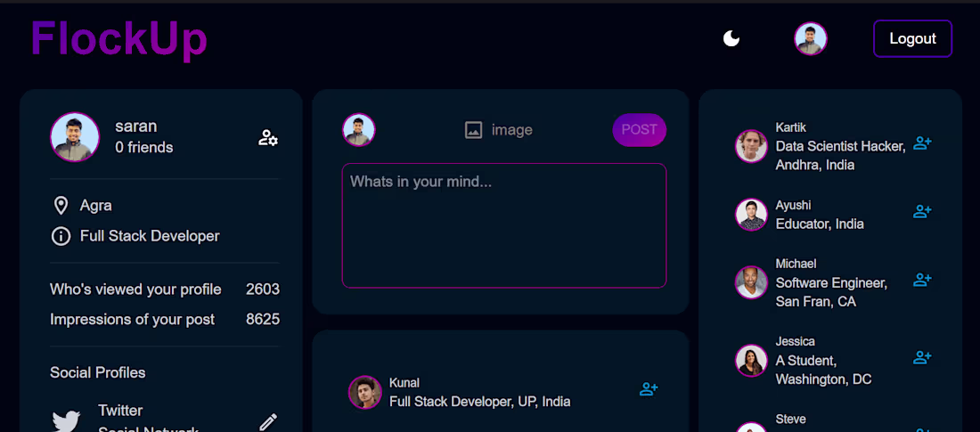Type in the "Whats in your mind" box
This screenshot has height=432, width=980.
pos(504,225)
